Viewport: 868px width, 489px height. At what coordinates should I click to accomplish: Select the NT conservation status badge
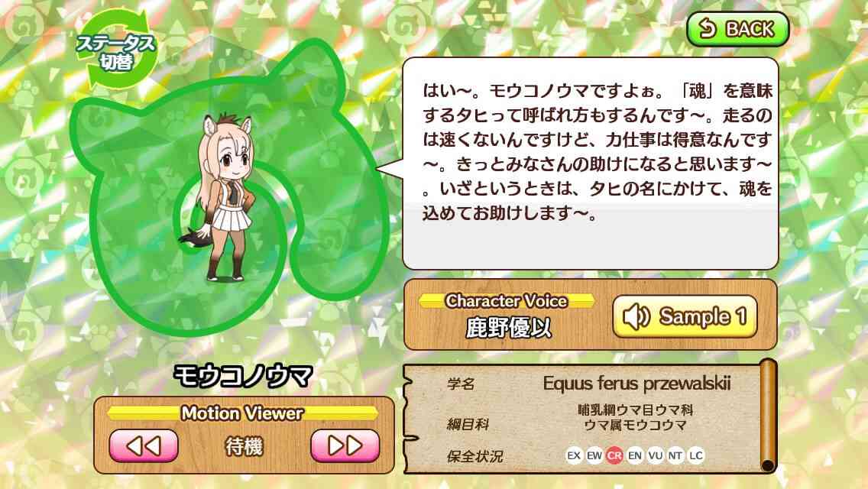pos(675,456)
